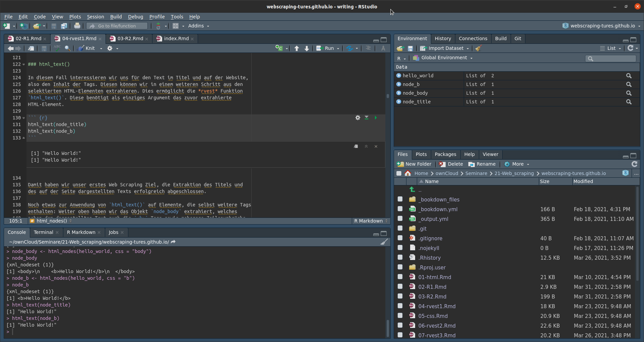The image size is (644, 342).
Task: Go back to previous source location arrow
Action: click(x=11, y=48)
